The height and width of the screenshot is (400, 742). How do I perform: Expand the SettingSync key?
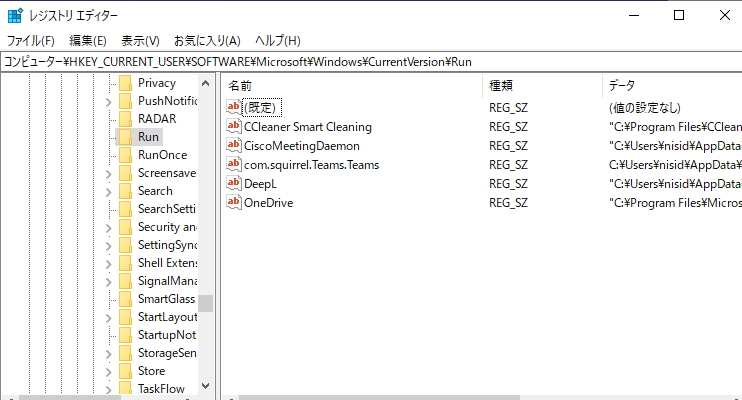pos(108,246)
